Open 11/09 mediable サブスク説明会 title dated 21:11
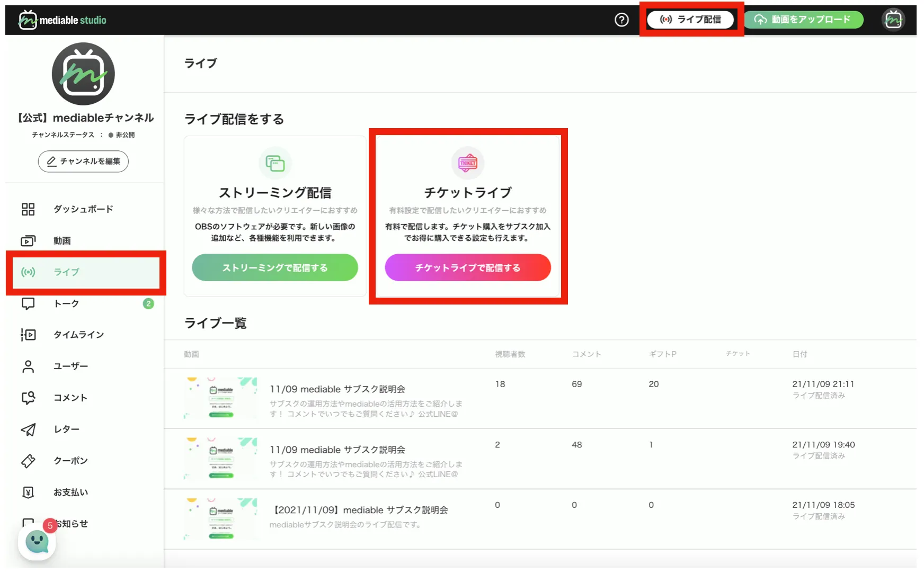 337,389
